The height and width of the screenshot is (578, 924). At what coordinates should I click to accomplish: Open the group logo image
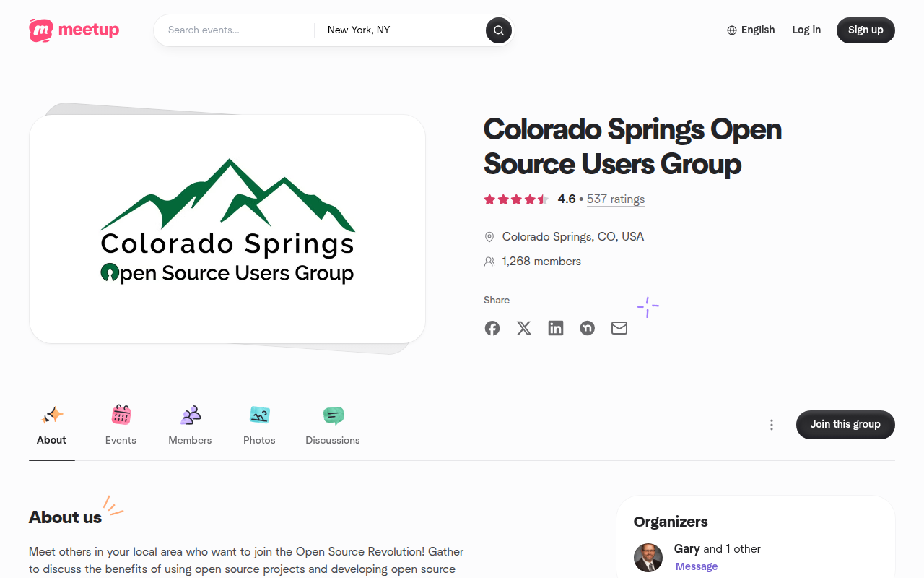[227, 229]
